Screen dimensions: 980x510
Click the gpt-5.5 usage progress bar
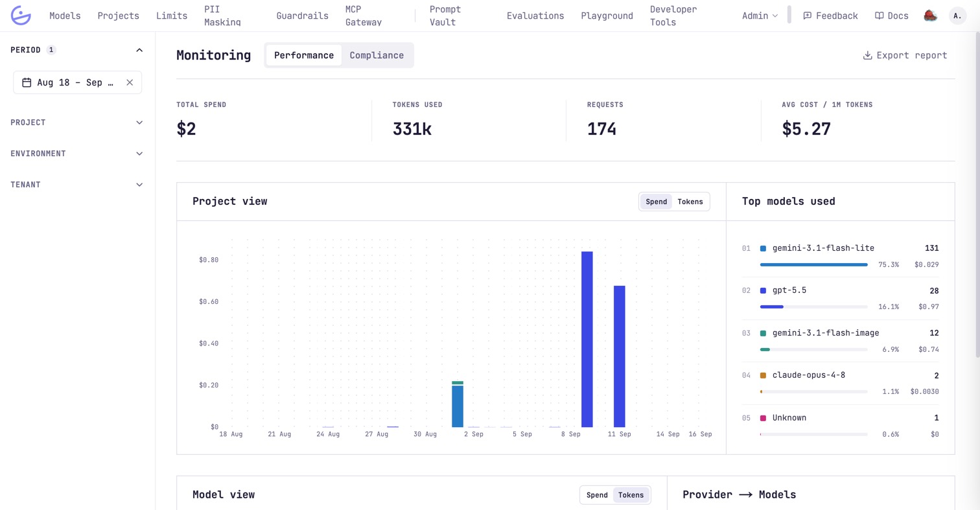813,307
